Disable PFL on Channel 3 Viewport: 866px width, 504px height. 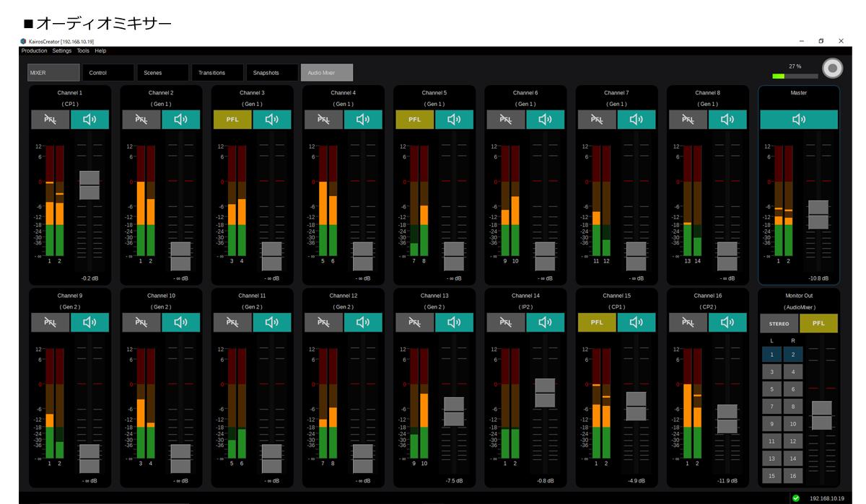(x=232, y=120)
